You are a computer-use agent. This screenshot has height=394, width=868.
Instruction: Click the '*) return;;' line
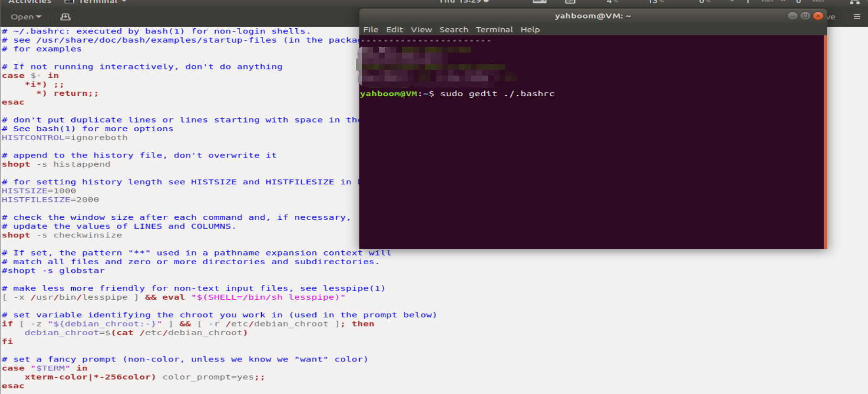click(67, 93)
